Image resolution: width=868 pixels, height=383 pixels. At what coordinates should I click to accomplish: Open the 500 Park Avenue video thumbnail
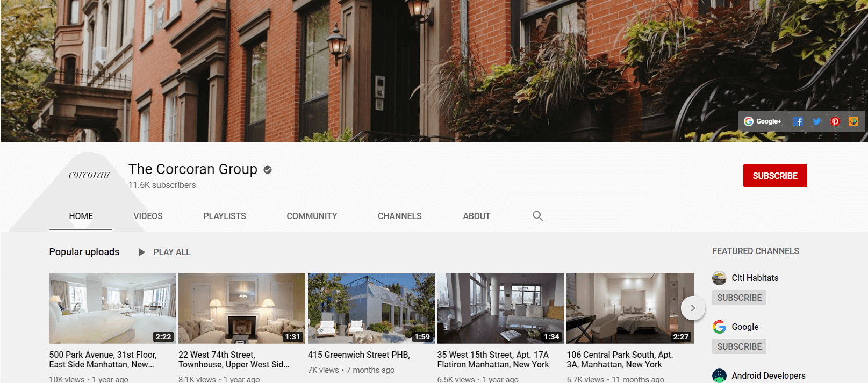click(x=112, y=308)
